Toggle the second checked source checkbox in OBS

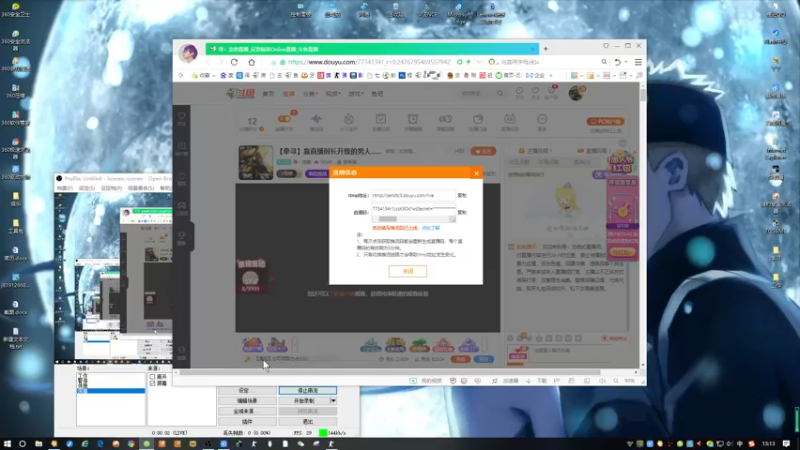coord(152,383)
